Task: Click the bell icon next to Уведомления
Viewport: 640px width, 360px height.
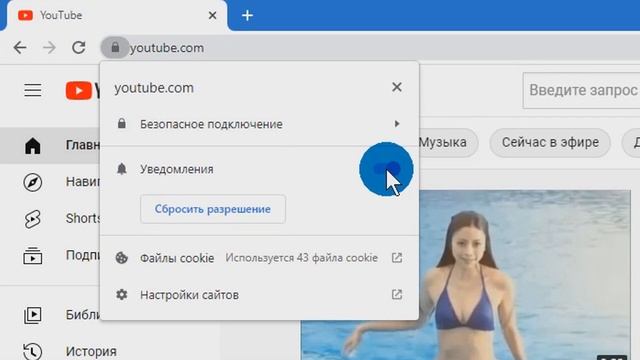Action: click(x=122, y=169)
